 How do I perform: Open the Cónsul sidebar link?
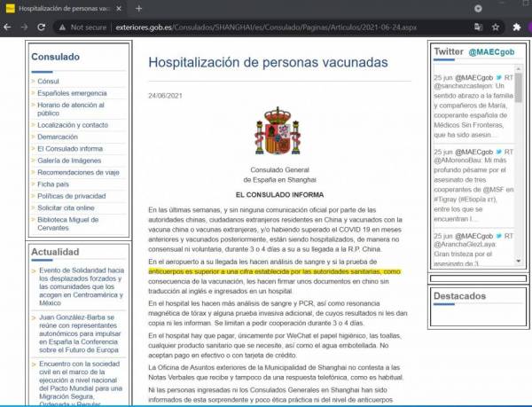(x=48, y=81)
